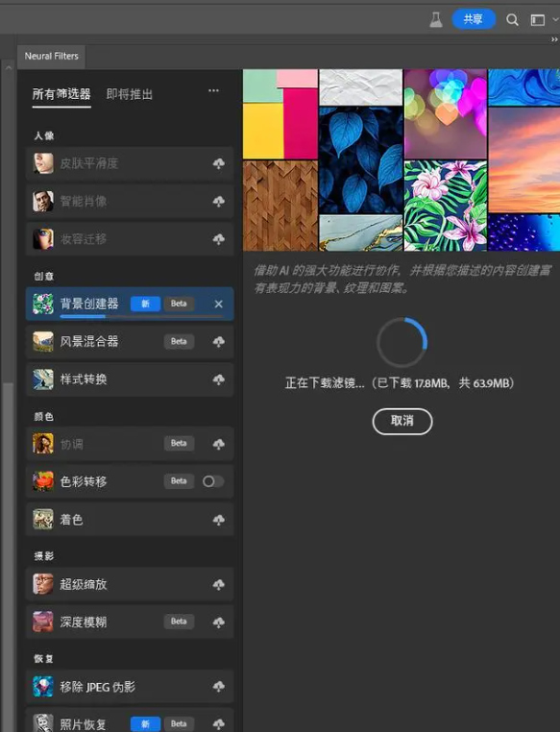Viewport: 560px width, 732px height.
Task: Select the 风景混合器 filter name
Action: (x=89, y=342)
